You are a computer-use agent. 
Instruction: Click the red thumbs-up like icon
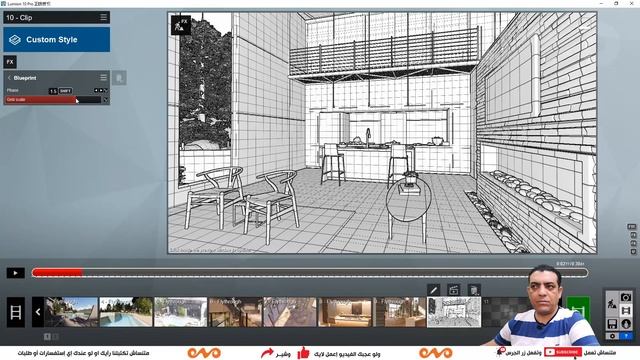pos(303,353)
